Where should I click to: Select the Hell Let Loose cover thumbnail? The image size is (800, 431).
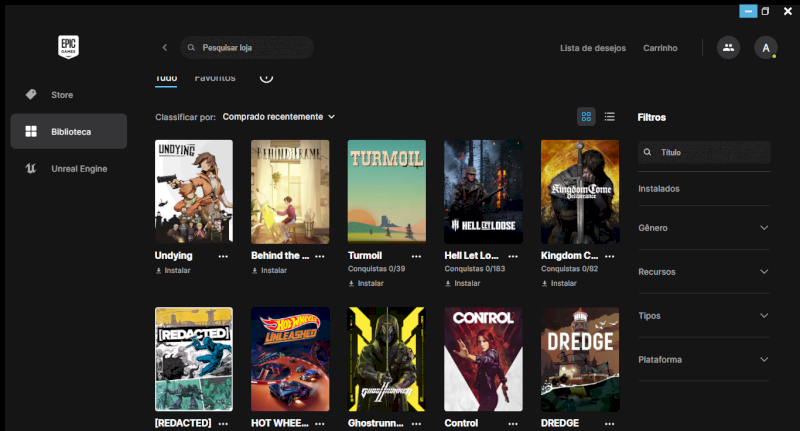coord(483,191)
